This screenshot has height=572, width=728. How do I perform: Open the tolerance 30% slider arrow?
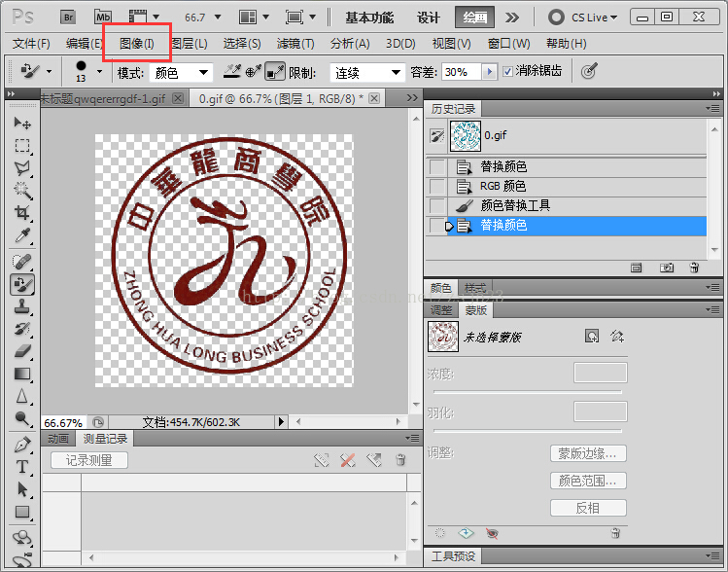(489, 72)
